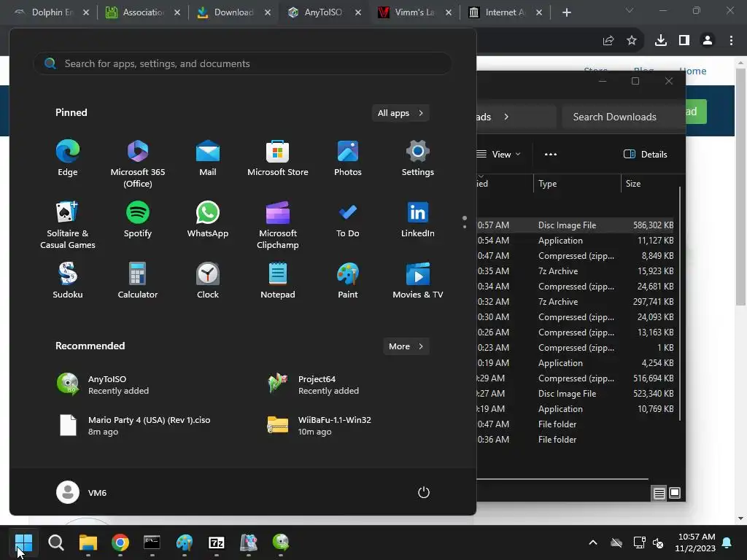This screenshot has width=747, height=560.
Task: Expand More recommended items
Action: pos(406,346)
